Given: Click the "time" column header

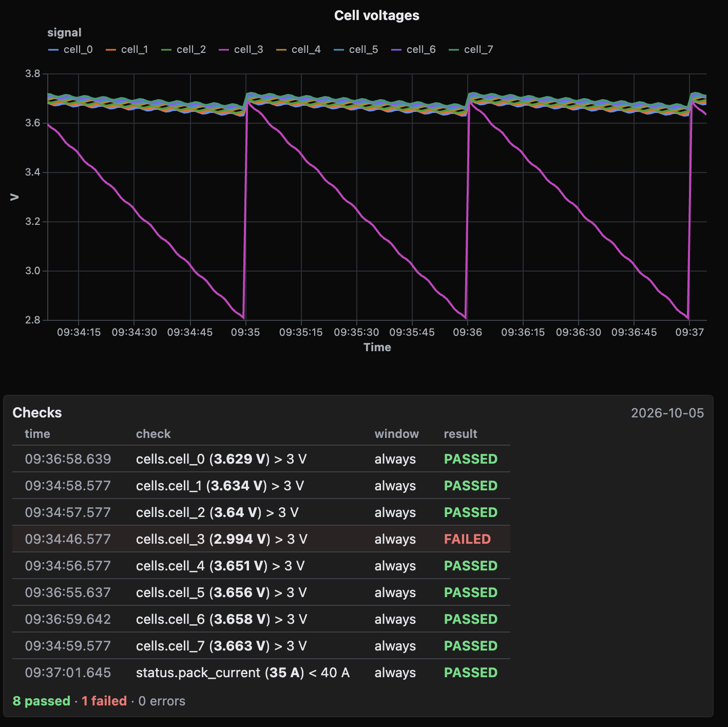Looking at the screenshot, I should click(37, 434).
